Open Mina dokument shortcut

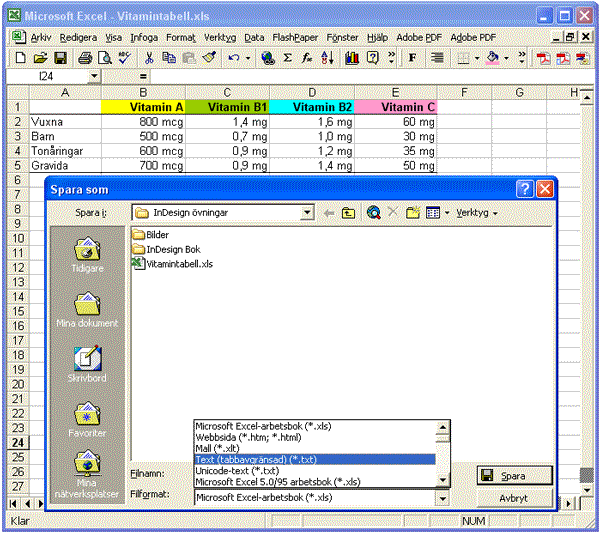coord(87,310)
